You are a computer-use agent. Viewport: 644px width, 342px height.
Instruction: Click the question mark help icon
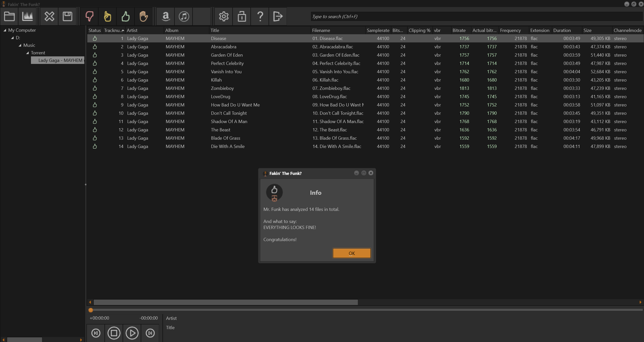(x=260, y=17)
